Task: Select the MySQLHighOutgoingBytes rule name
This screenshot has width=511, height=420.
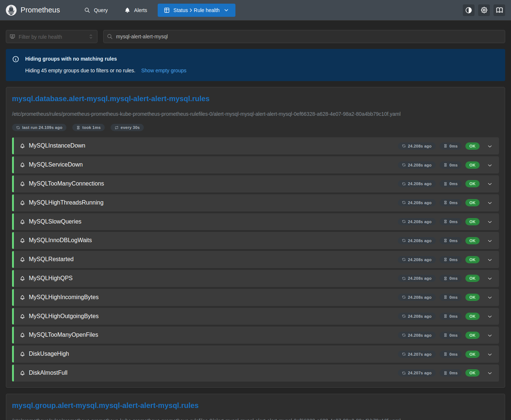Action: tap(64, 316)
